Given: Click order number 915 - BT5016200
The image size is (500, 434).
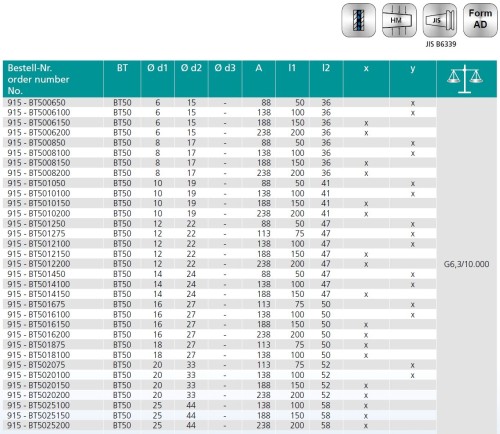Looking at the screenshot, I should [x=39, y=335].
